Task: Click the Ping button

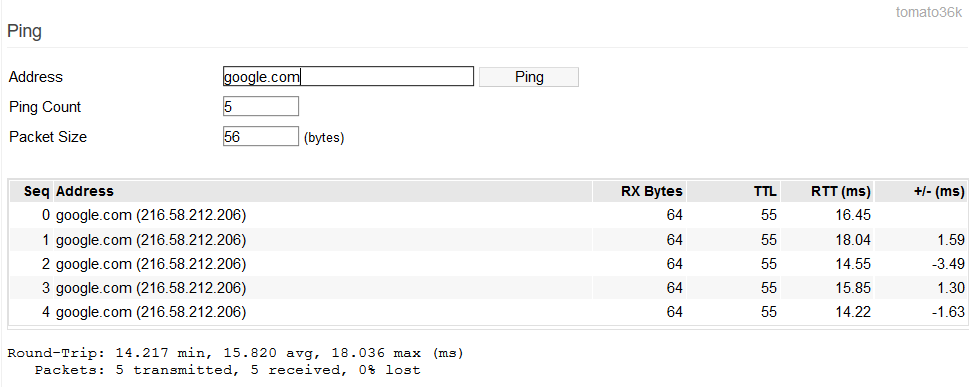Action: [x=529, y=77]
